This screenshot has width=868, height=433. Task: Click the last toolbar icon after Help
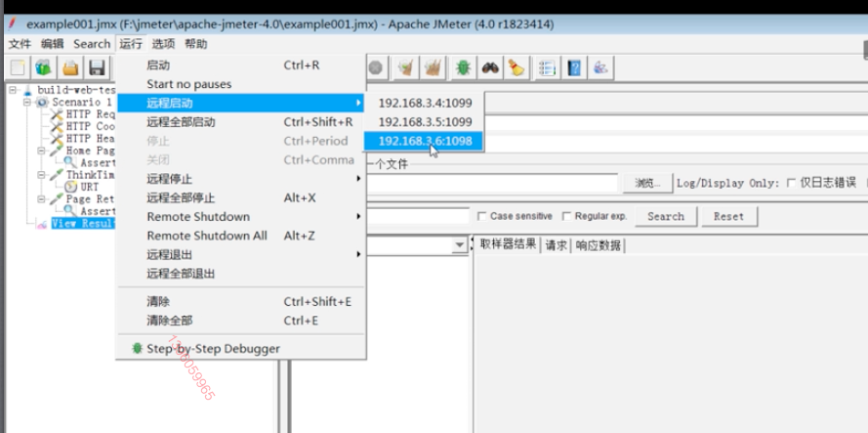point(601,68)
